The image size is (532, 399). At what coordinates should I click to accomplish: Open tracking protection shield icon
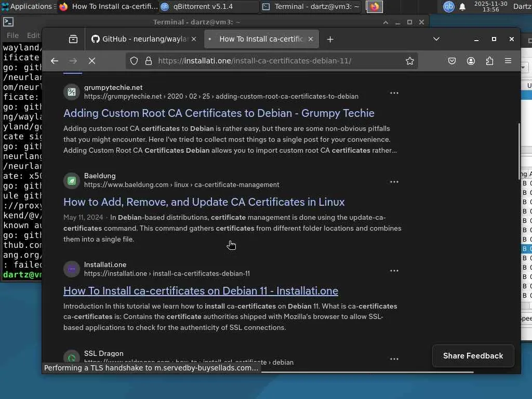point(134,61)
